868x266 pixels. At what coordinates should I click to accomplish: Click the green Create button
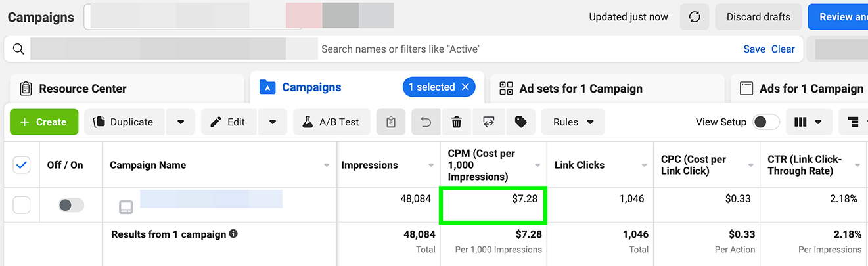click(44, 122)
